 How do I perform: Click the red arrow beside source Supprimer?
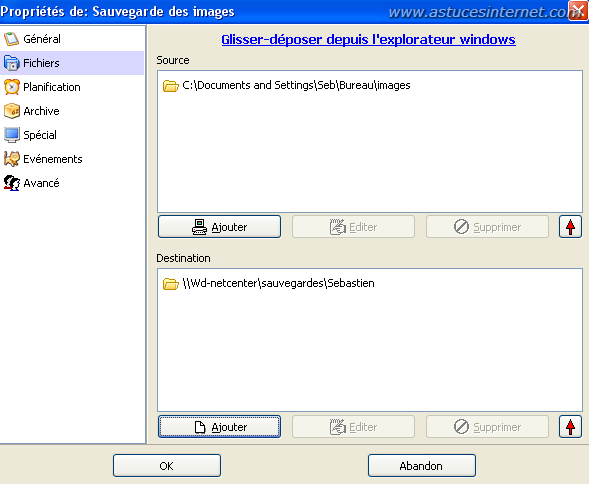pos(570,227)
